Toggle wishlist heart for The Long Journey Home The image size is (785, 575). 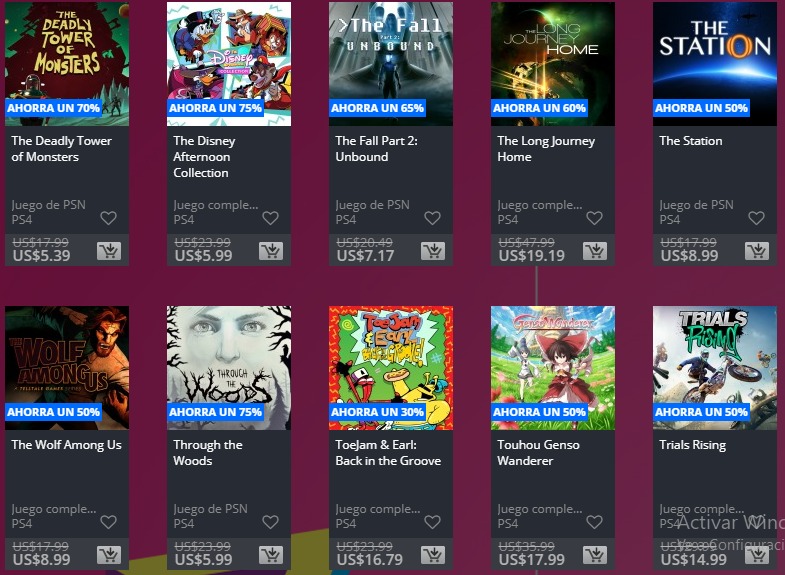[594, 218]
